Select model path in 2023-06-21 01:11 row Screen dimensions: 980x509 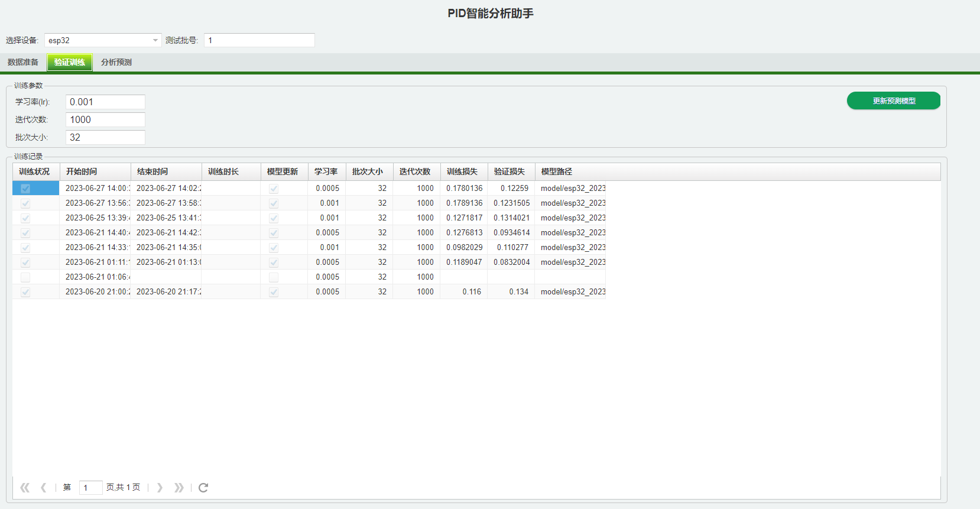point(570,262)
